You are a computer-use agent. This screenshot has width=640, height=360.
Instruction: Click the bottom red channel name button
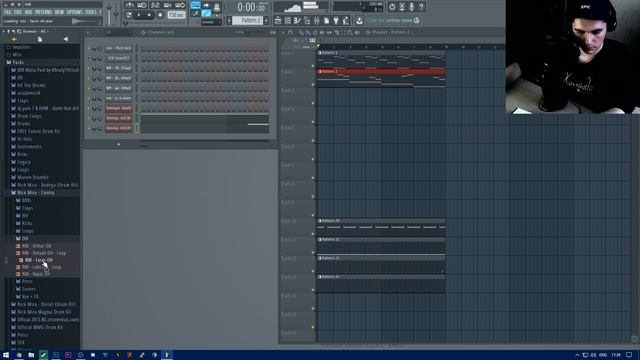click(118, 128)
